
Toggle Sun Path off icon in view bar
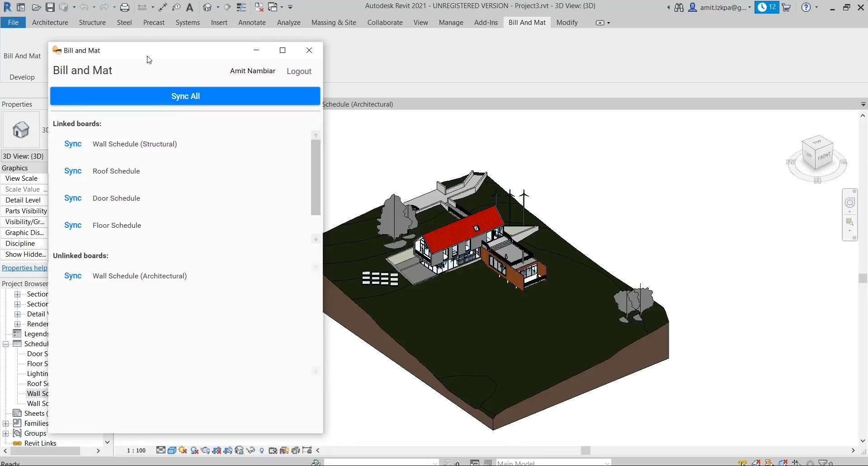click(x=183, y=450)
